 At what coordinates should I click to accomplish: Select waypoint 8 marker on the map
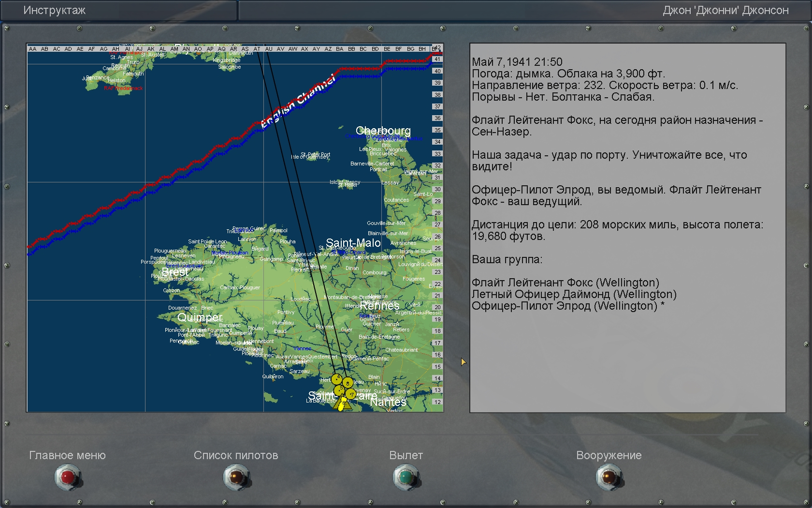347,383
